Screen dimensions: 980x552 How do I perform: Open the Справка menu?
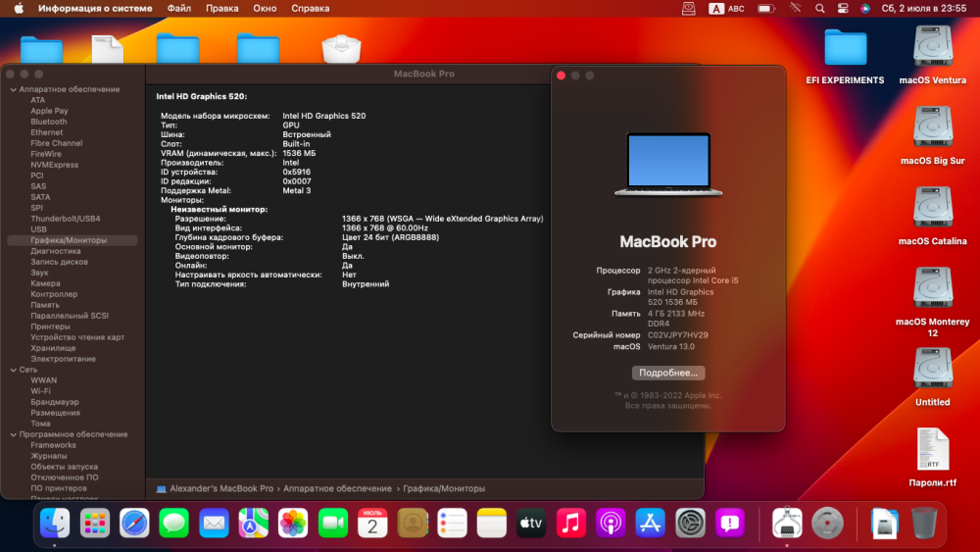[310, 9]
